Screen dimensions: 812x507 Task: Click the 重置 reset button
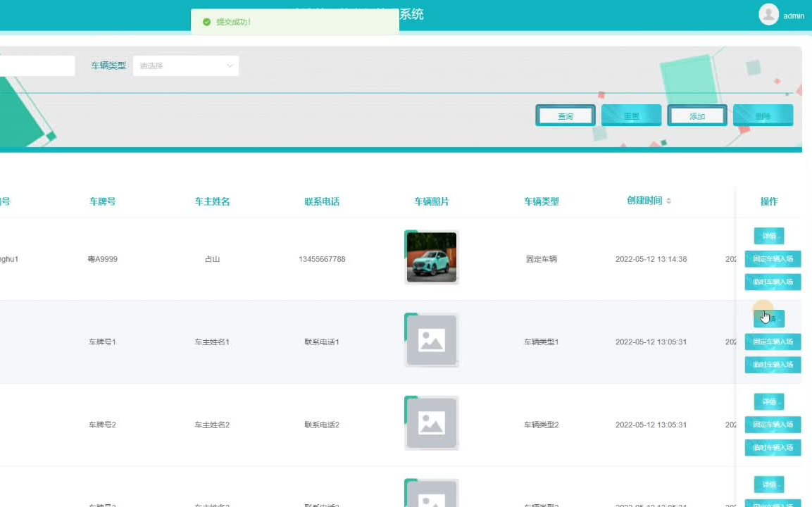(631, 115)
